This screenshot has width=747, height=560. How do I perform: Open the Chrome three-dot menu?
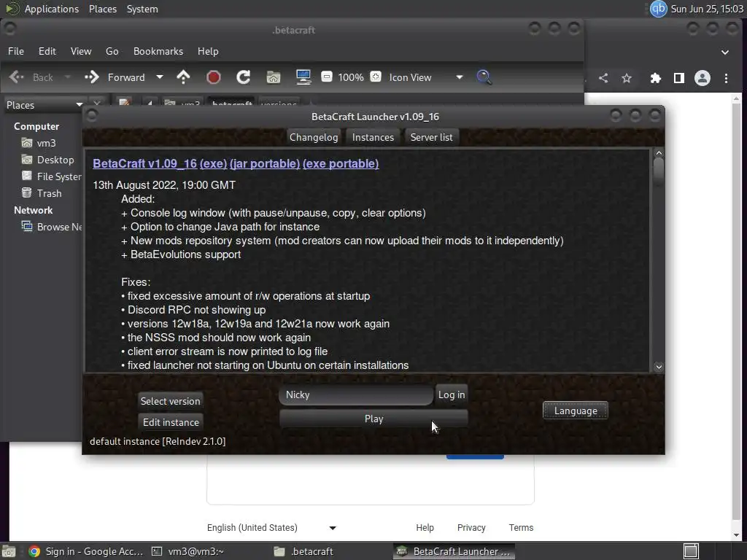[726, 78]
